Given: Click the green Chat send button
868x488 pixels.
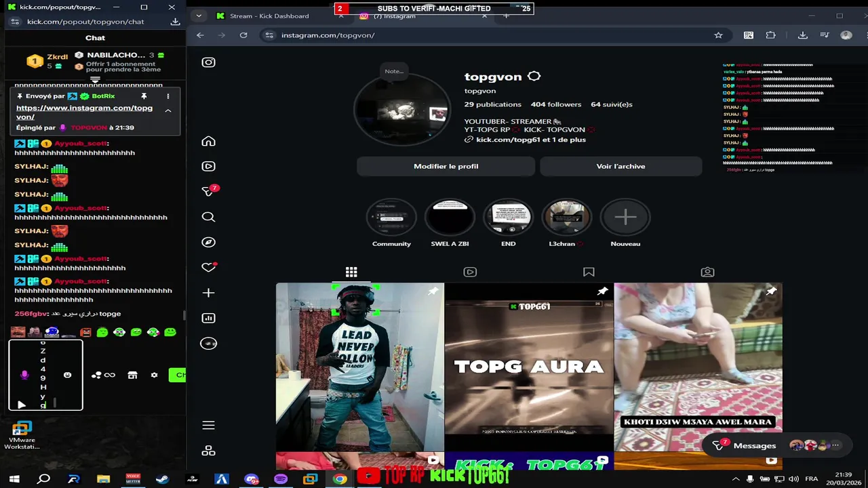Looking at the screenshot, I should point(177,375).
